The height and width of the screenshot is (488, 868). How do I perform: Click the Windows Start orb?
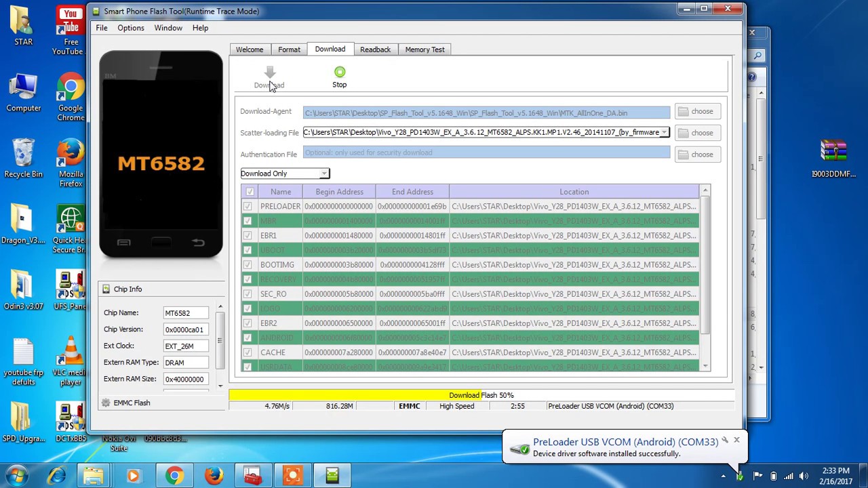pyautogui.click(x=16, y=476)
